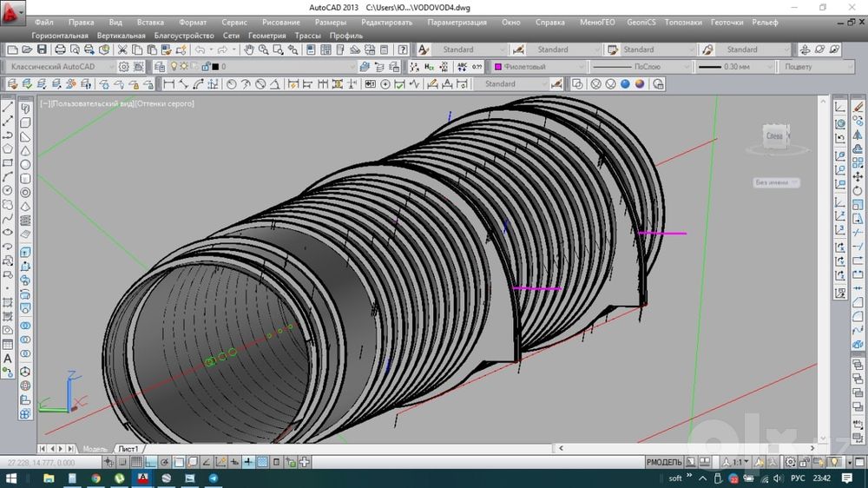The width and height of the screenshot is (868, 488).
Task: Toggle 3D Object Snap in status bar
Action: (193, 462)
